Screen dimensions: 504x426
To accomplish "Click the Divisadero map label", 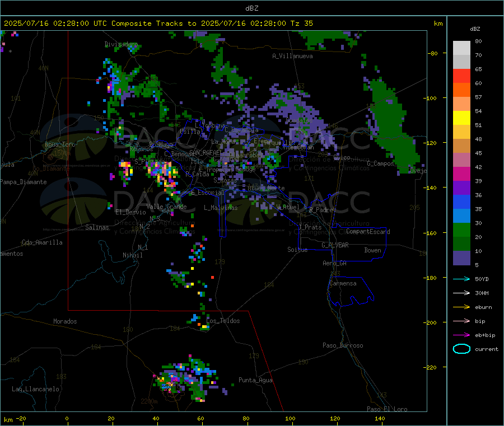I will 121,44.
